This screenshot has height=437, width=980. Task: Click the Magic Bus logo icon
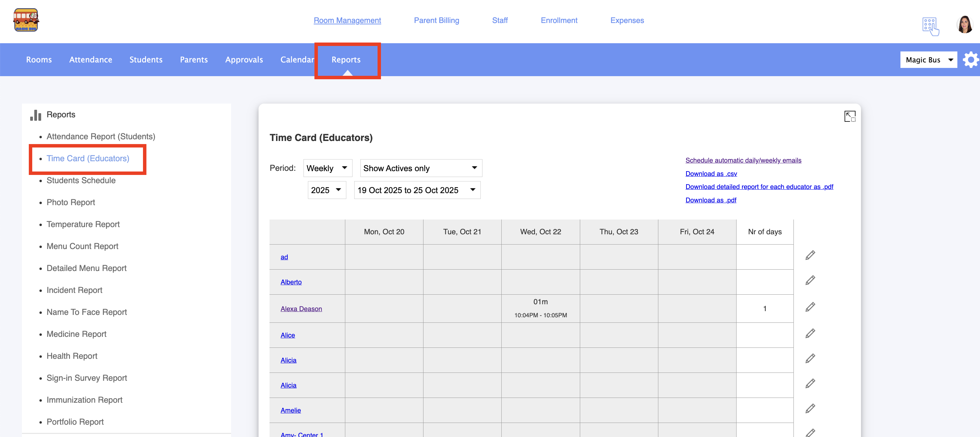click(x=26, y=20)
